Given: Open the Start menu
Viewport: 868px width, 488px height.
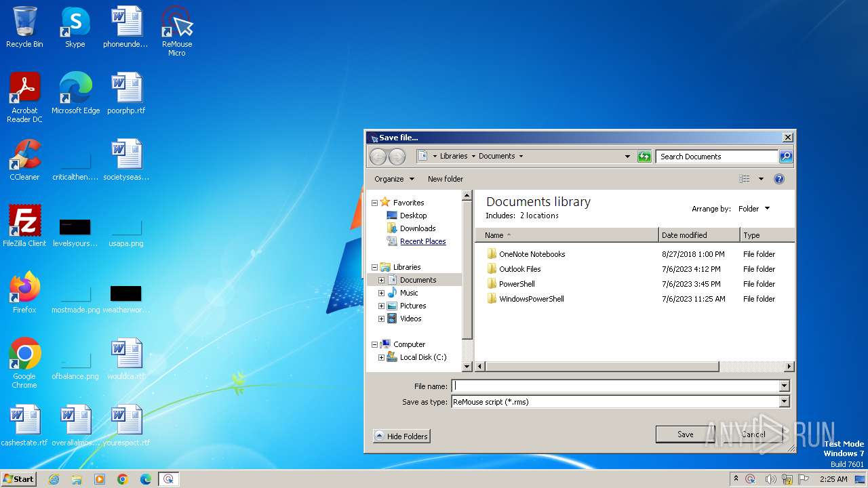Looking at the screenshot, I should pos(19,479).
